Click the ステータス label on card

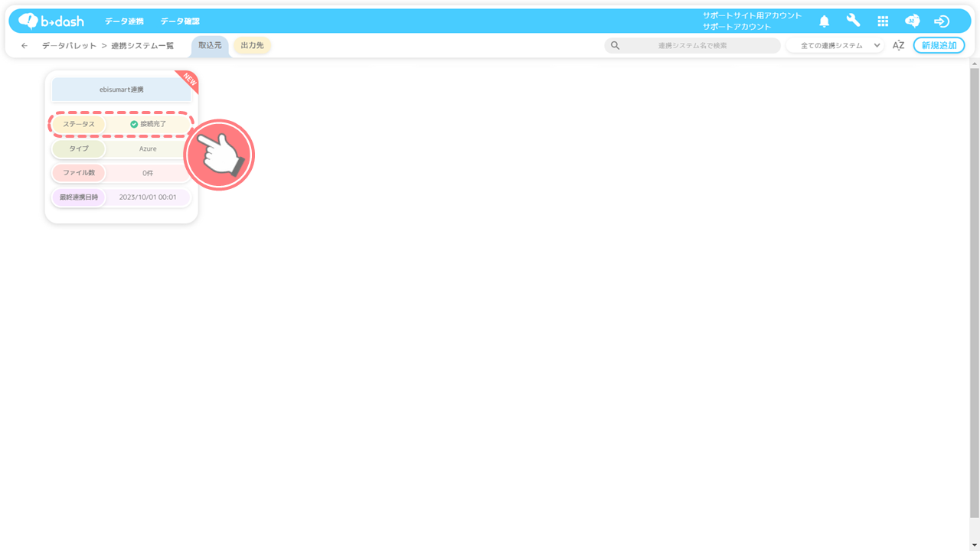point(79,124)
